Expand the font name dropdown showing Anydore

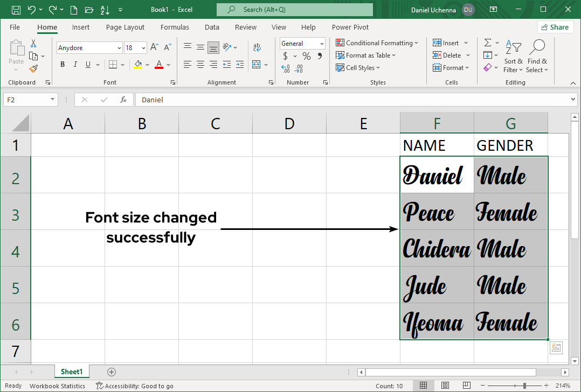tap(119, 48)
